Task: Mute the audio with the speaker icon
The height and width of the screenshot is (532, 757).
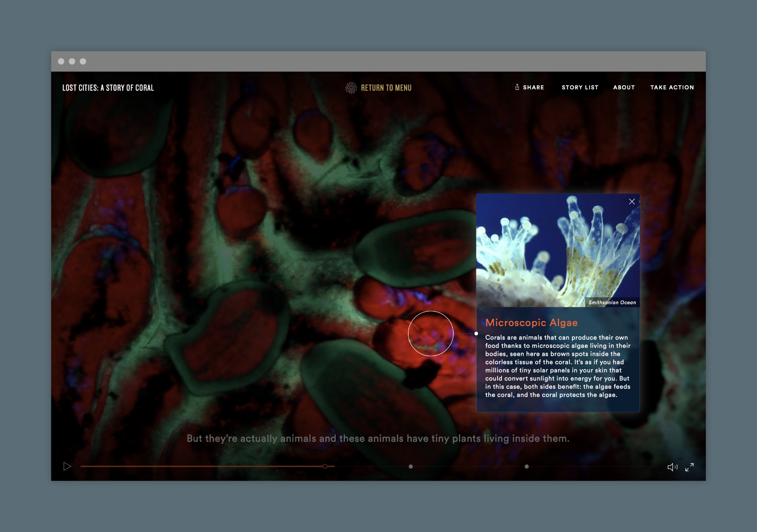Action: tap(672, 467)
